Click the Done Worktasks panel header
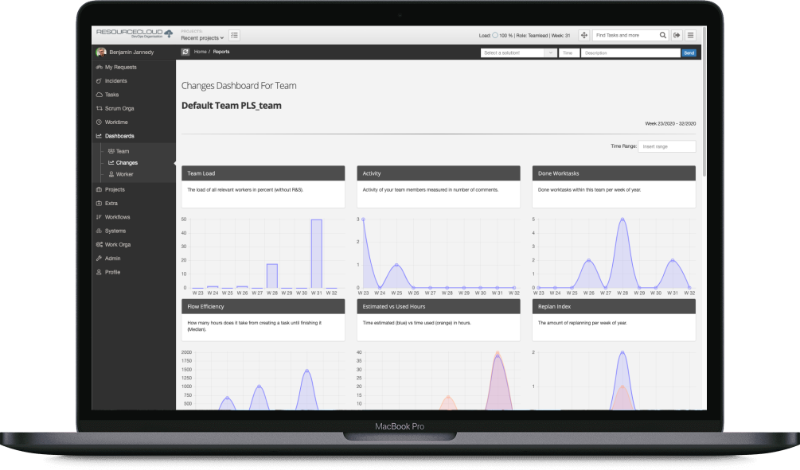800x470 pixels. pos(614,174)
